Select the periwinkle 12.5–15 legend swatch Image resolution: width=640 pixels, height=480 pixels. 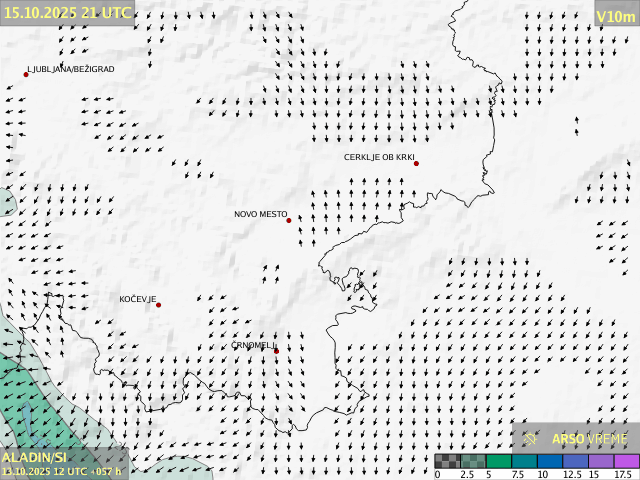click(575, 461)
